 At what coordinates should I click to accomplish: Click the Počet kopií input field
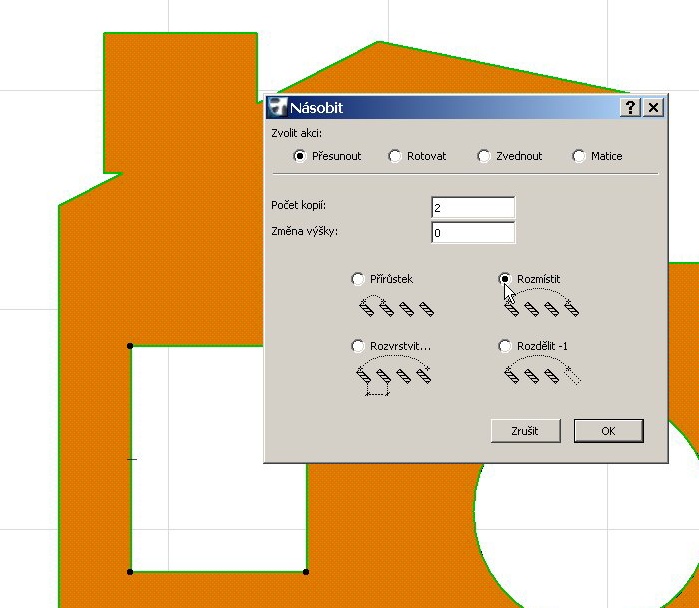(473, 208)
